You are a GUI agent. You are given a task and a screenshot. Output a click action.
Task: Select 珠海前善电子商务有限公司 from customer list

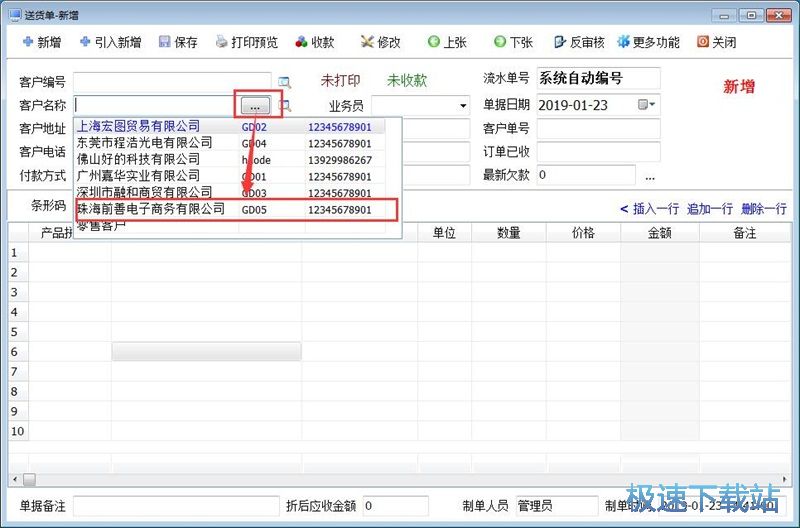[x=152, y=210]
